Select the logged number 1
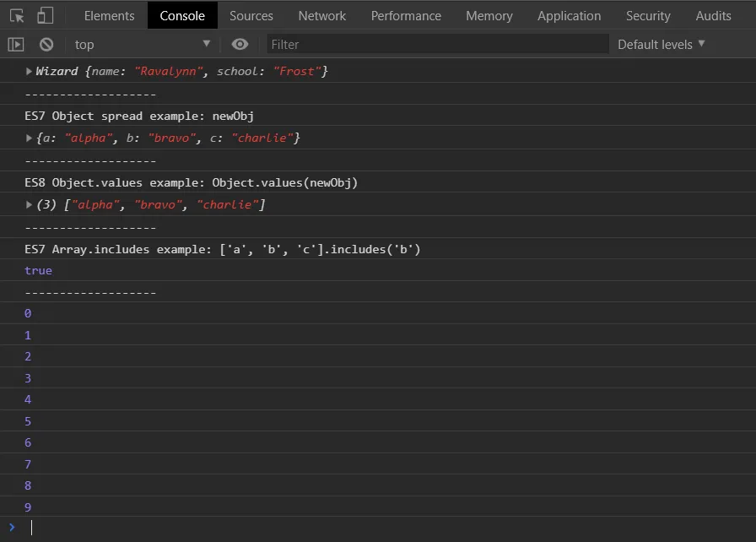This screenshot has height=542, width=756. click(x=28, y=335)
